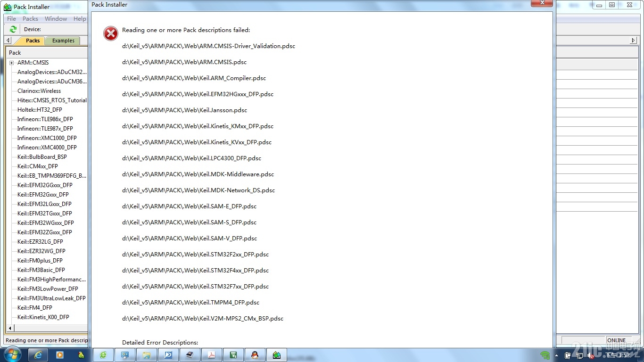Select Keil::EZR32LG_DFP pack
644x362 pixels.
tap(40, 242)
